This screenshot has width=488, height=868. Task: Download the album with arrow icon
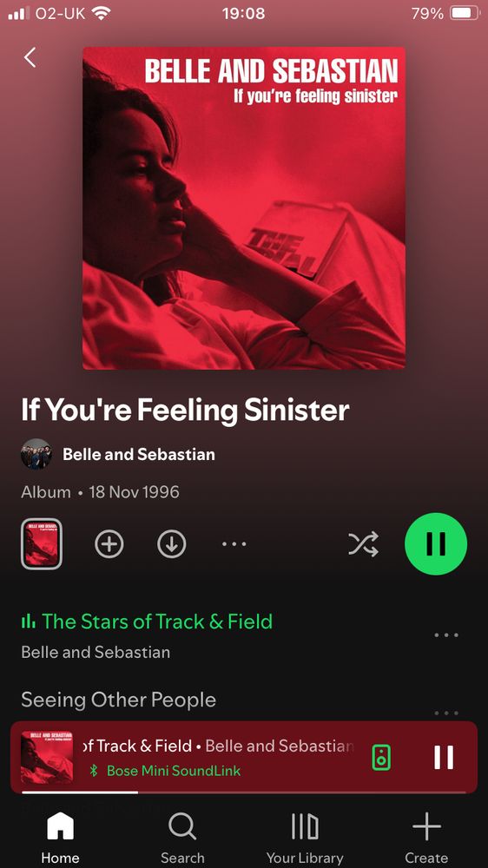coord(172,545)
